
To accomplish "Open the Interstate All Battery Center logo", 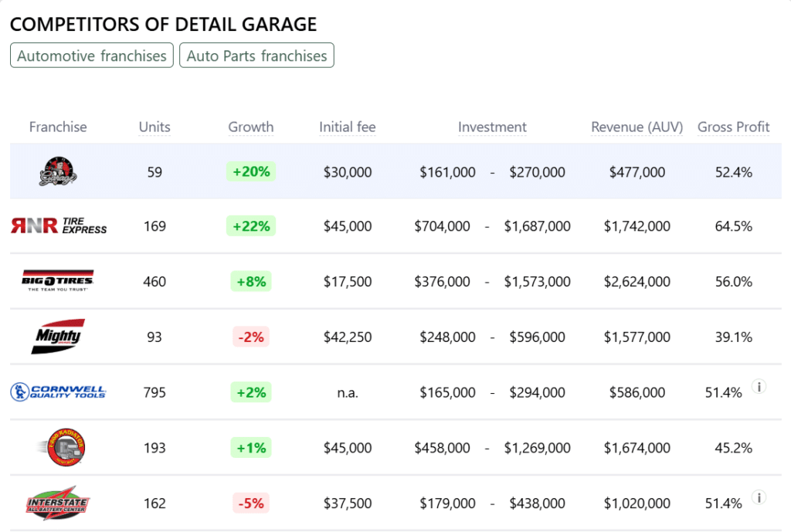I will point(57,503).
